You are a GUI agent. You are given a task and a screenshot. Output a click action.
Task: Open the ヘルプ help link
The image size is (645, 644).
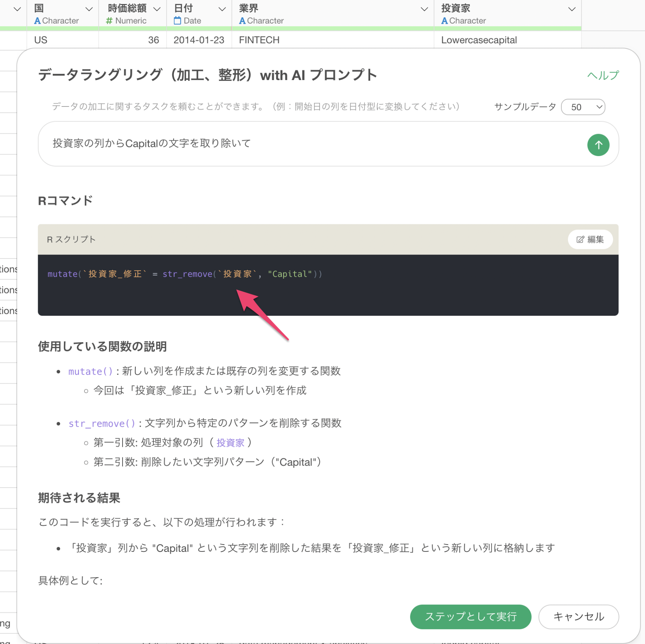pyautogui.click(x=603, y=75)
